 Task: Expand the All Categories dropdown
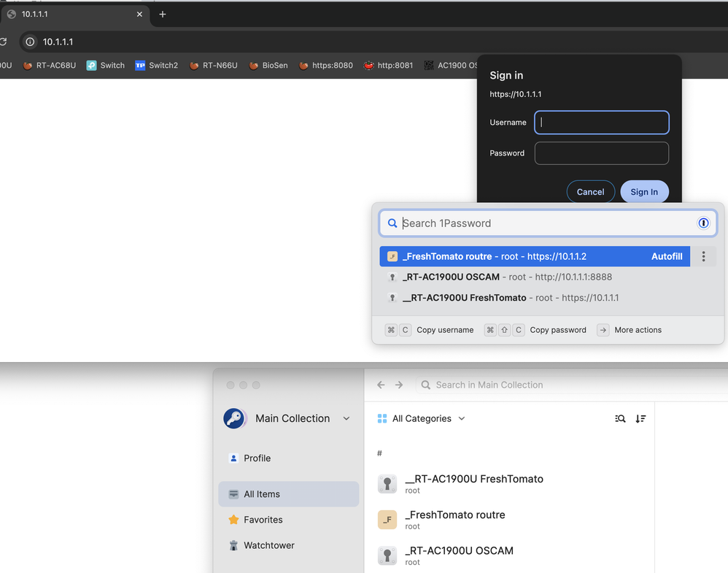click(422, 419)
